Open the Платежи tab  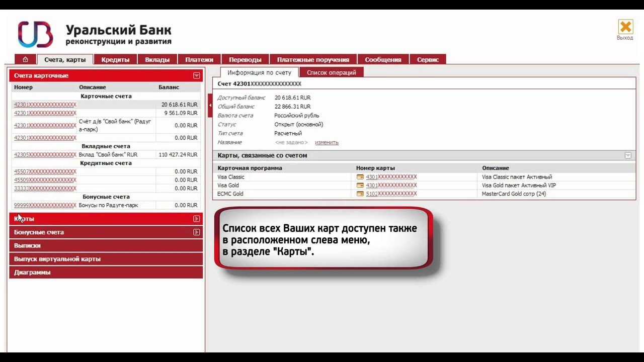(x=199, y=59)
